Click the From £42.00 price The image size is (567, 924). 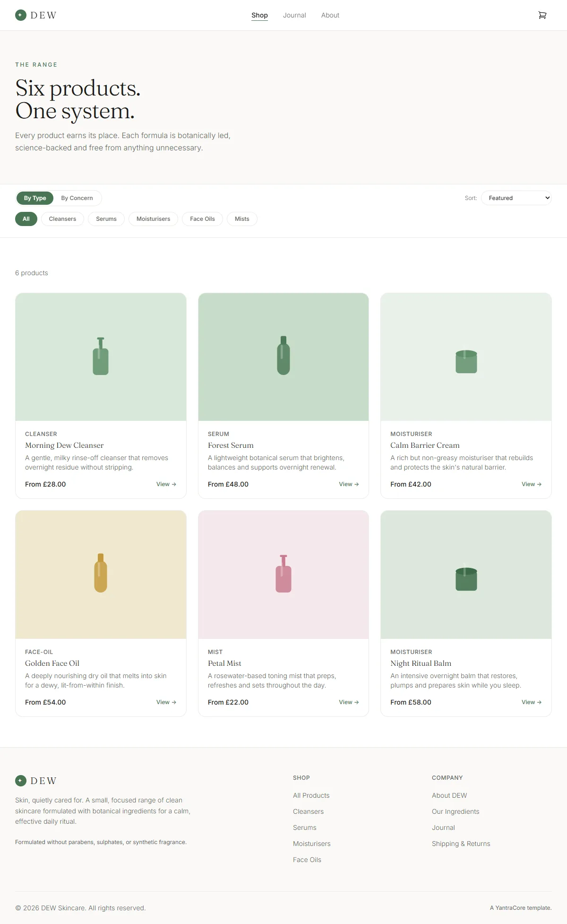pyautogui.click(x=411, y=484)
